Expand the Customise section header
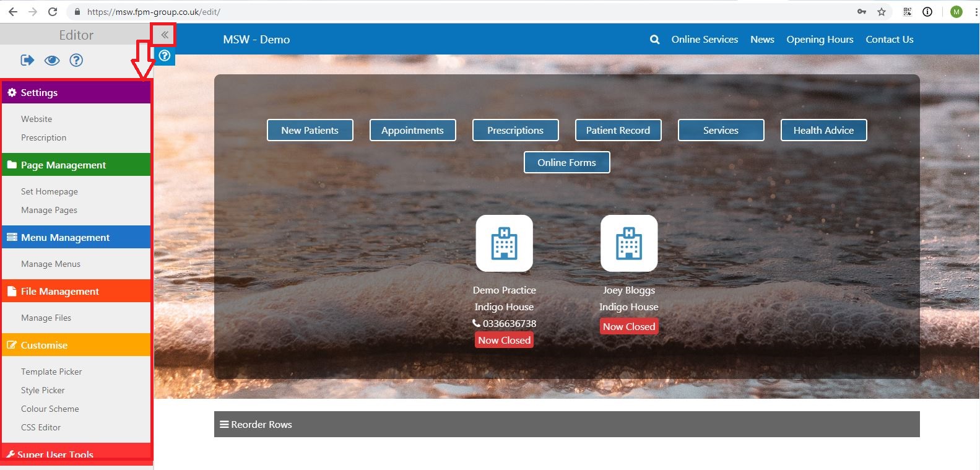The height and width of the screenshot is (470, 980). click(76, 346)
